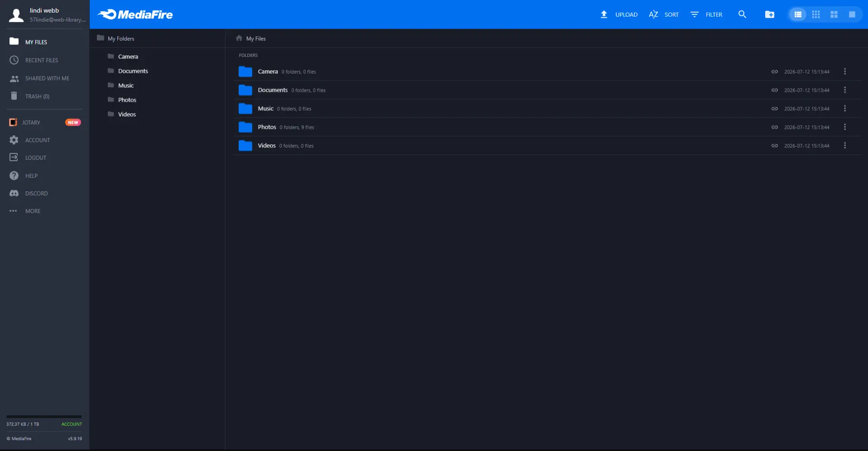Viewport: 868px width, 451px height.
Task: Switch to single-item view
Action: point(852,14)
